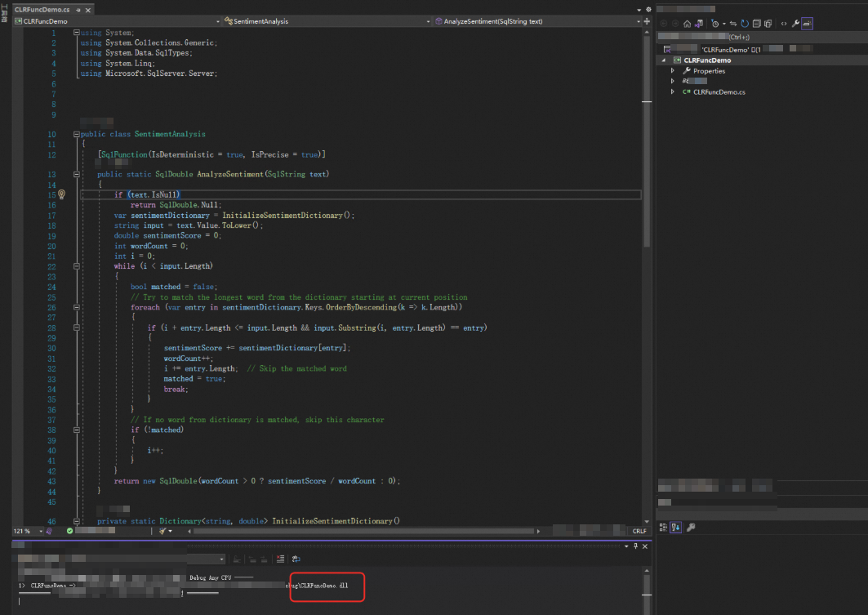The height and width of the screenshot is (615, 868).
Task: Collapse AnalyzeSentiment method at line 13
Action: click(x=77, y=174)
